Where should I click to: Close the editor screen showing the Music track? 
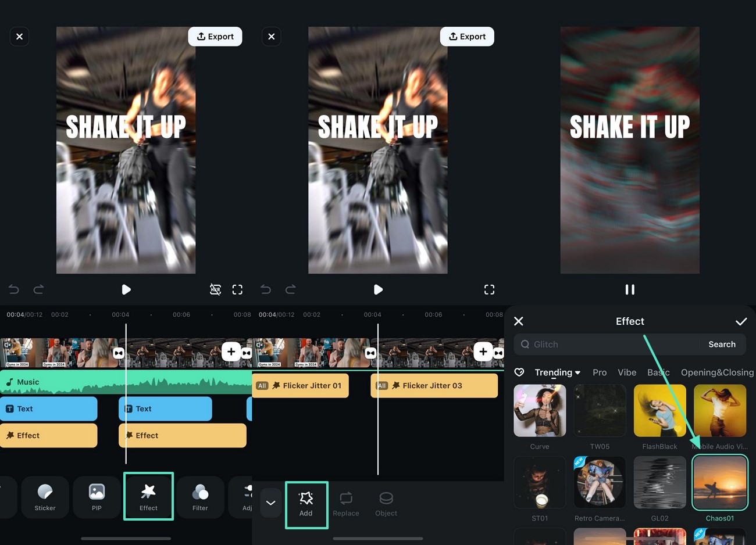click(x=19, y=37)
